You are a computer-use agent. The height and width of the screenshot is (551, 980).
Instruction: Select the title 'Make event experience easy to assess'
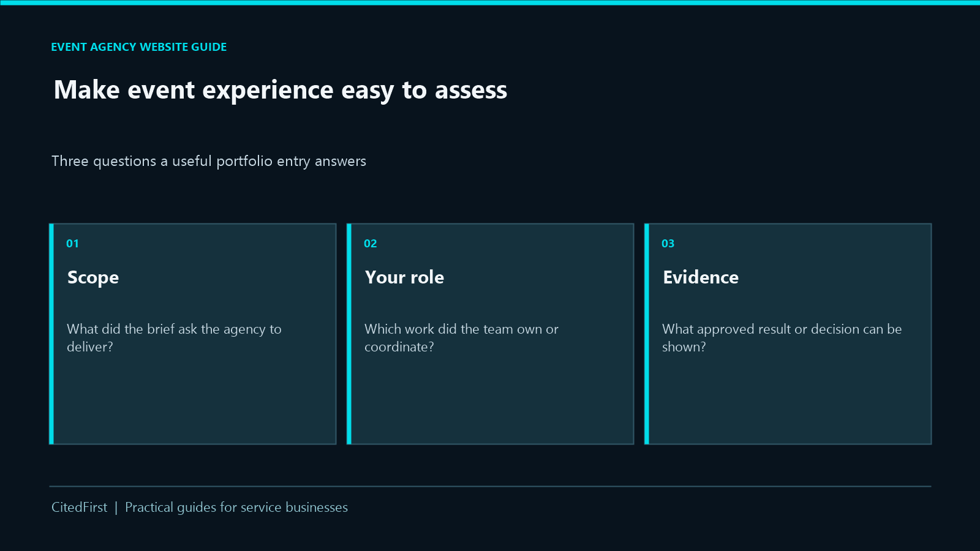[x=281, y=90]
